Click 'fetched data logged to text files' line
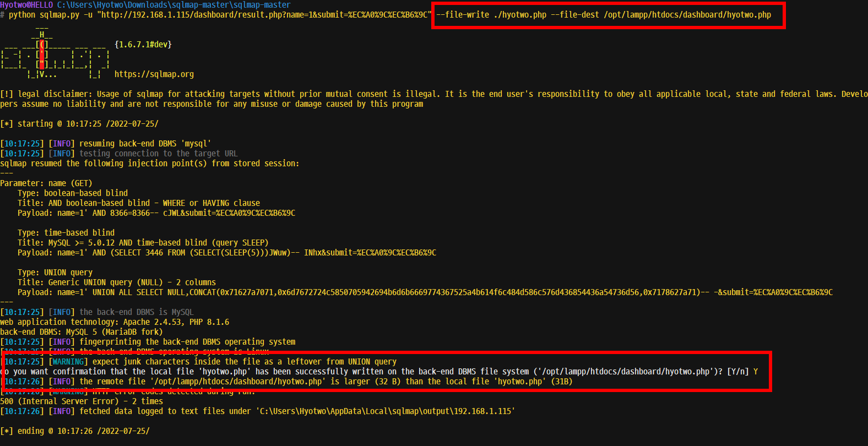Screen dimensions: 868x446 point(258,411)
